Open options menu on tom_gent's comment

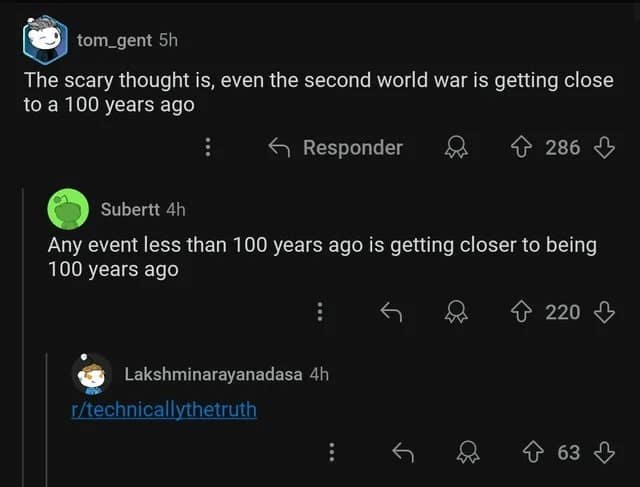click(208, 148)
